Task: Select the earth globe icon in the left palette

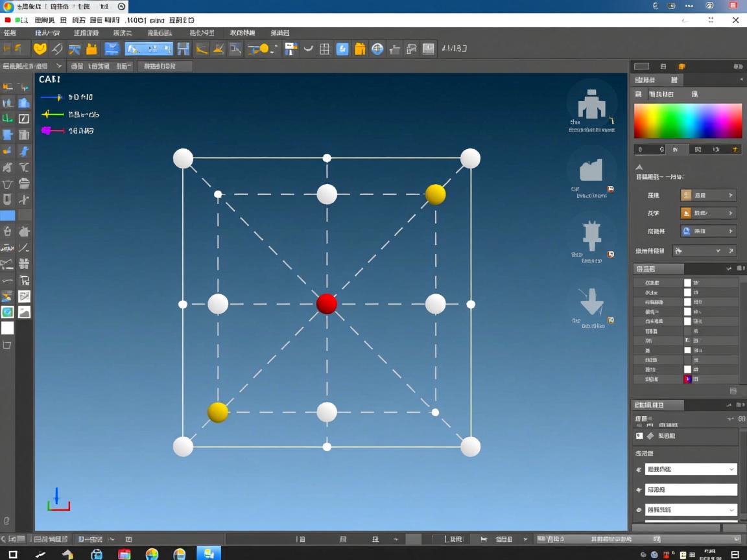Action: click(x=8, y=312)
